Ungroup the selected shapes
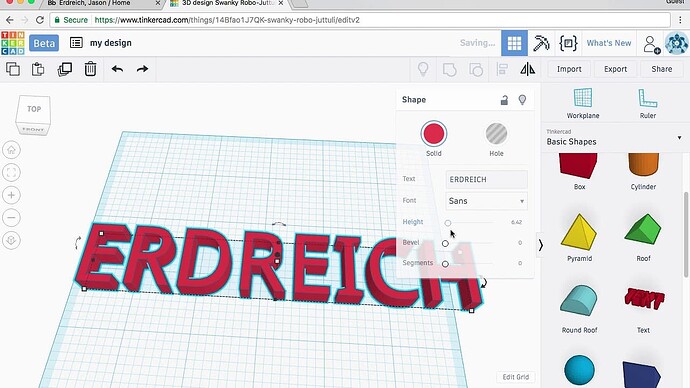Screen dimensions: 690x388 [476, 70]
